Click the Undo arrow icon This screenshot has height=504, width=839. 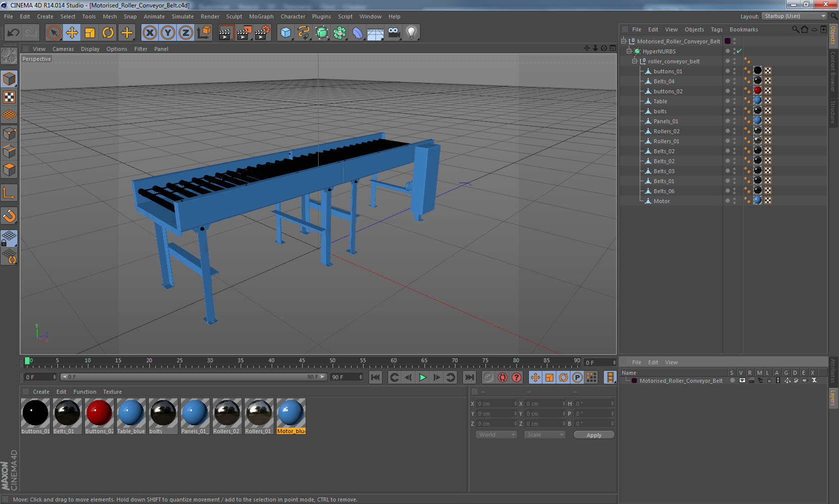13,33
